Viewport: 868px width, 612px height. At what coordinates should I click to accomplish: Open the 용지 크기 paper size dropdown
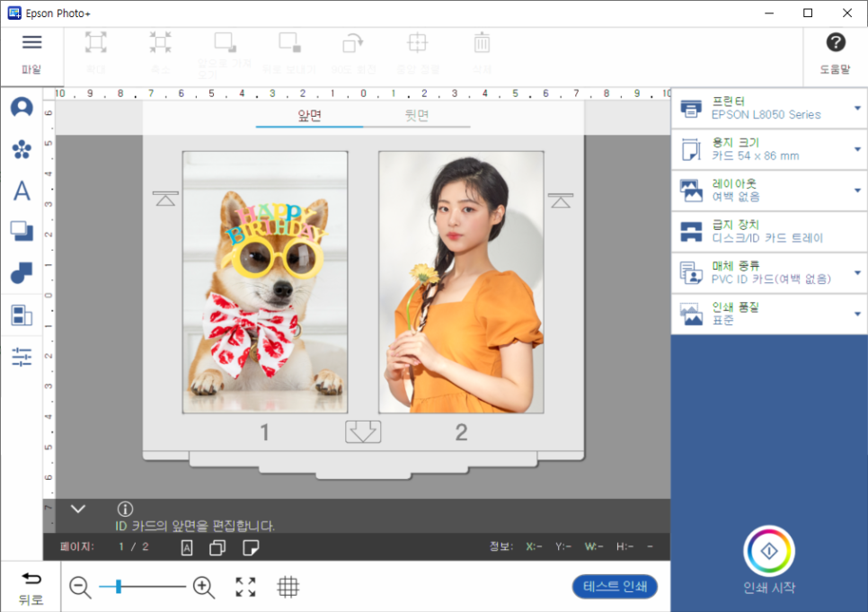tap(769, 149)
